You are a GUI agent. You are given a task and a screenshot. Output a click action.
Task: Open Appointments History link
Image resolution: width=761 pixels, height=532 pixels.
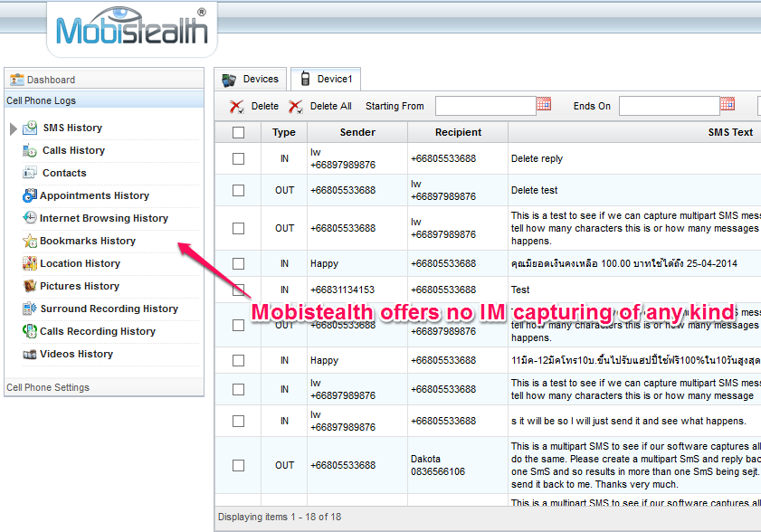(x=95, y=195)
